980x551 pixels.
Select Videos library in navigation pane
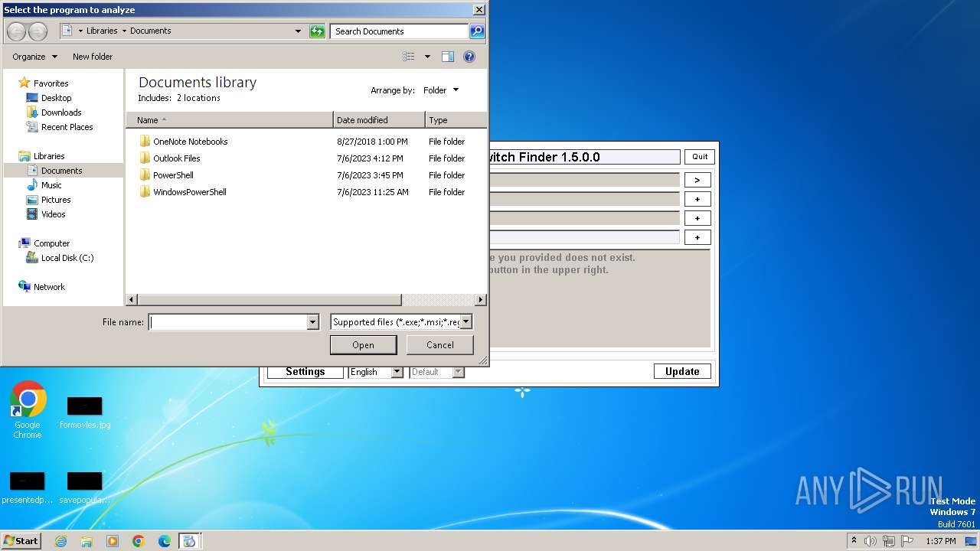point(53,214)
